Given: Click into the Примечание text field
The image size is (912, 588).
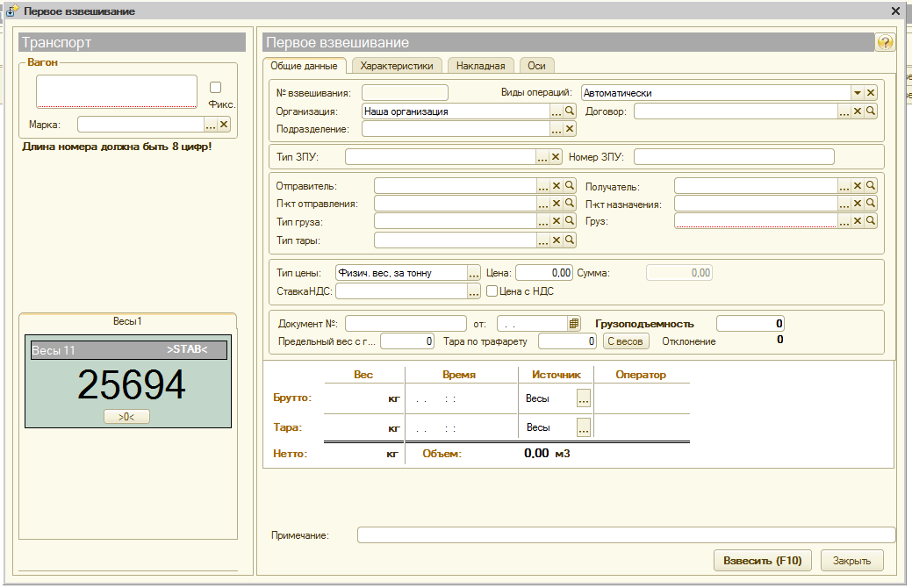Looking at the screenshot, I should 626,535.
